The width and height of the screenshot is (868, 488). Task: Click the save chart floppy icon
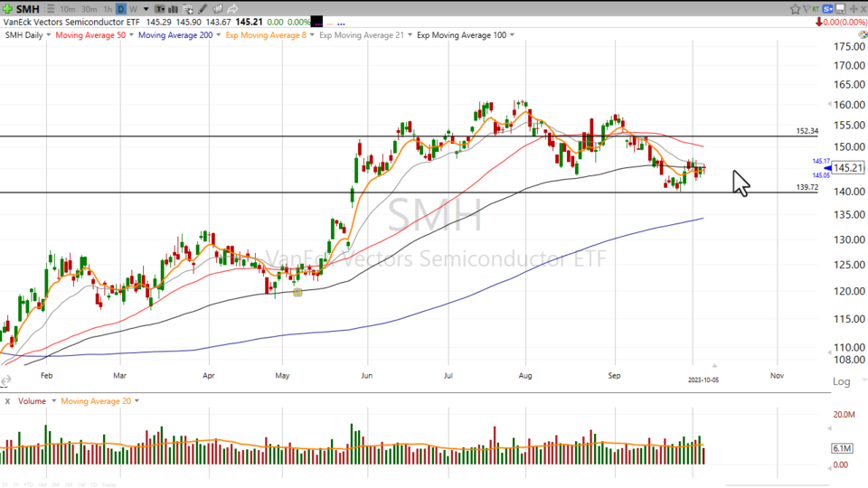click(x=840, y=9)
